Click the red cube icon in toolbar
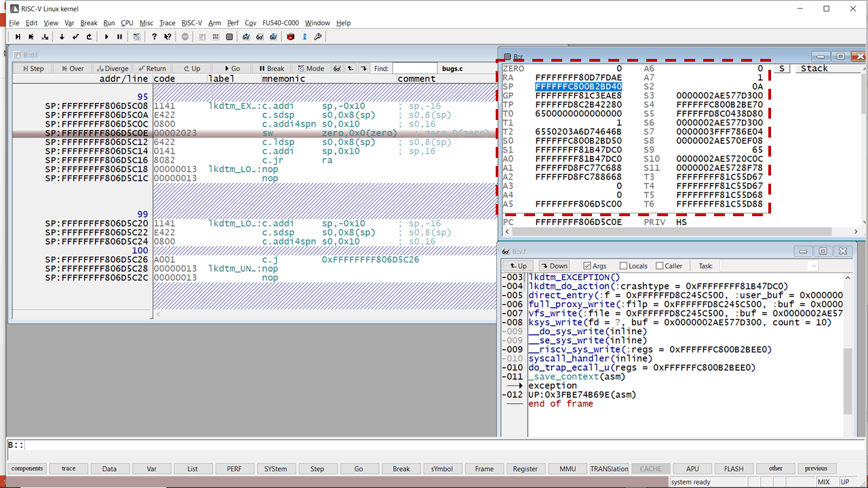This screenshot has height=488, width=868. coord(290,37)
